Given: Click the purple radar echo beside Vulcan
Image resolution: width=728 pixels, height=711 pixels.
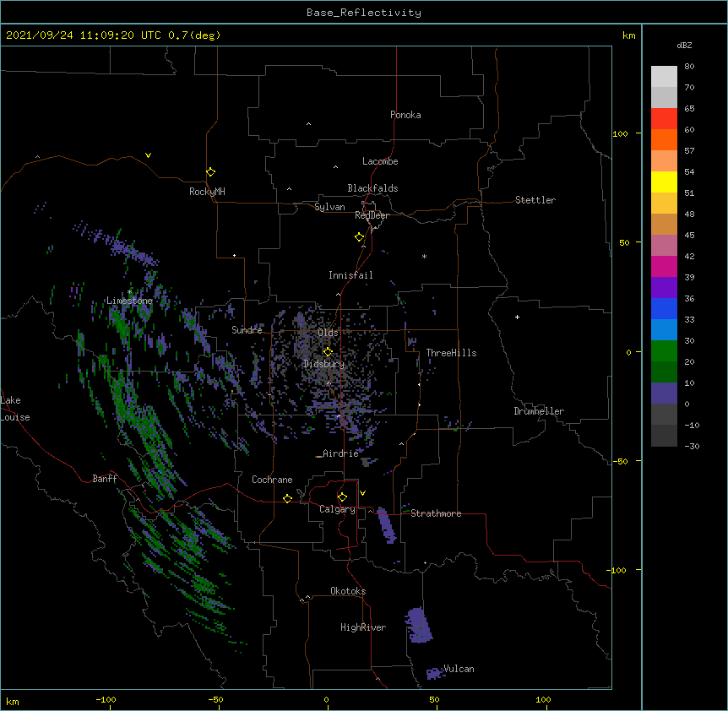Looking at the screenshot, I should coord(435,673).
